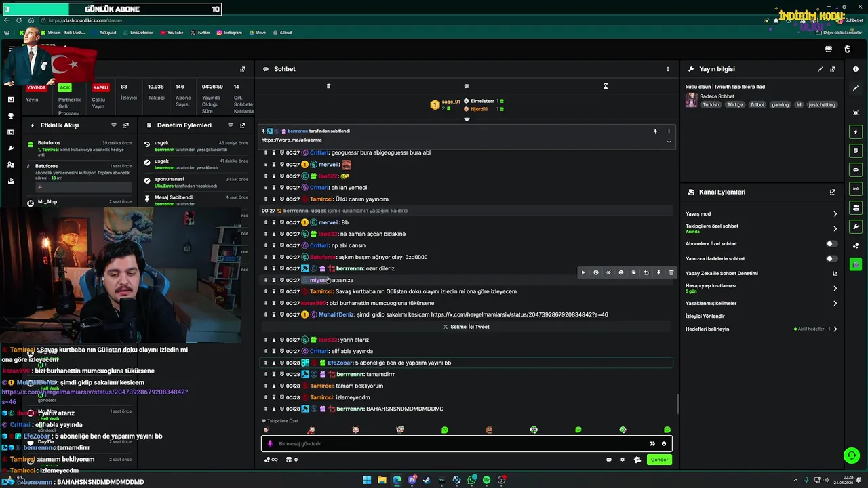The width and height of the screenshot is (868, 488).
Task: Select the Instagram bookmark
Action: point(229,33)
